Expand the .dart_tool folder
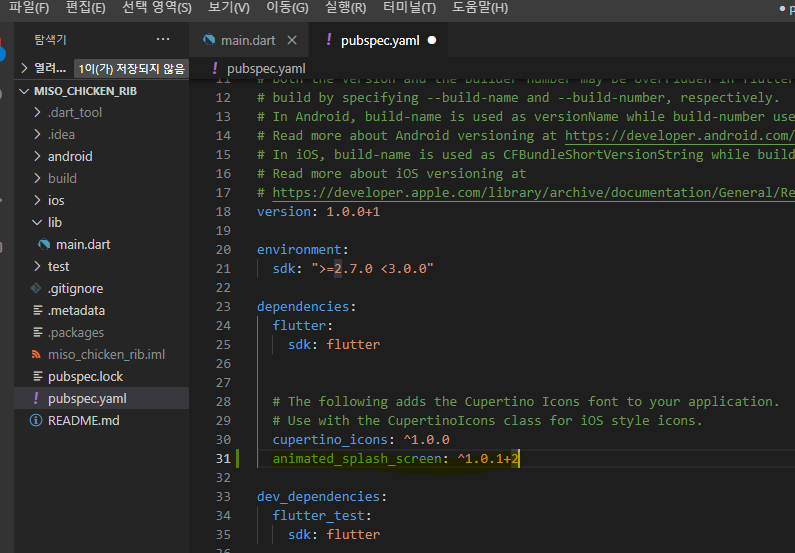Image resolution: width=795 pixels, height=553 pixels. (x=37, y=112)
